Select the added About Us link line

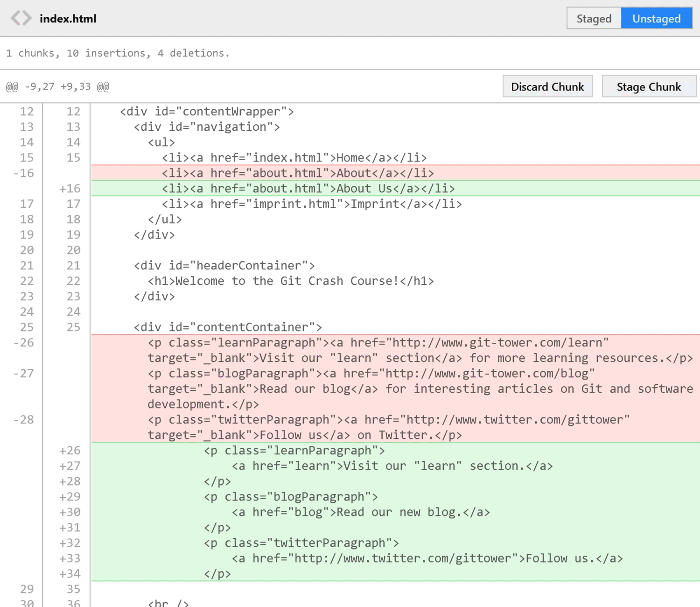(x=308, y=189)
